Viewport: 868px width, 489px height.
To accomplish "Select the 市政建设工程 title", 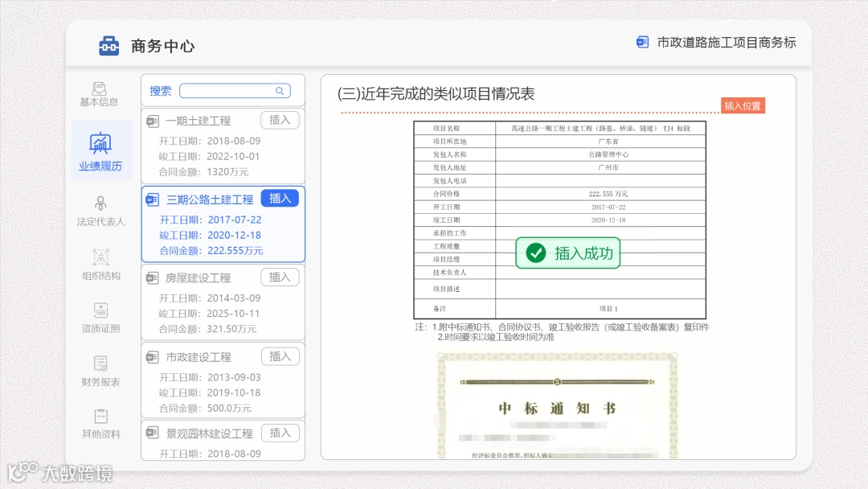I will click(199, 357).
